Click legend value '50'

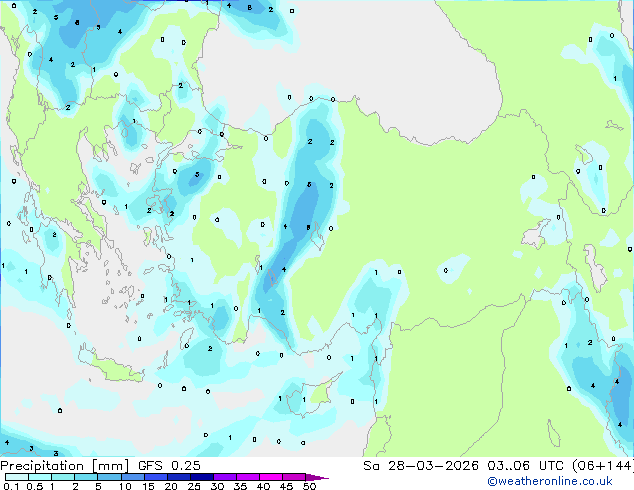[309, 486]
